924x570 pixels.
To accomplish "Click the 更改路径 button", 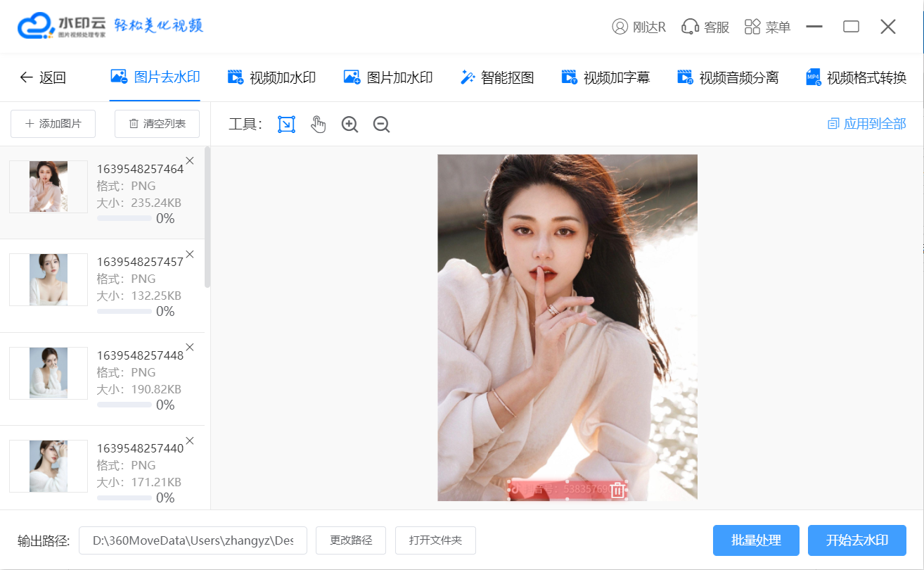I will [351, 540].
